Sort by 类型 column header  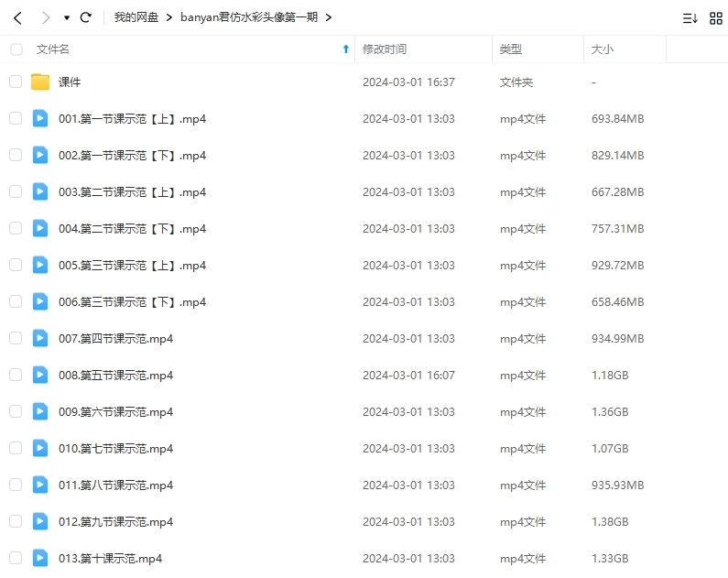click(510, 49)
